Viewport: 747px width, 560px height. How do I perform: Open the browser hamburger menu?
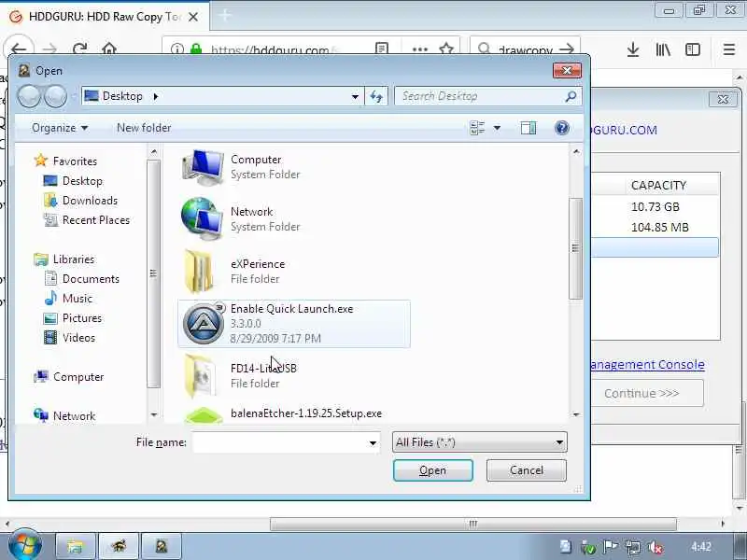click(728, 49)
